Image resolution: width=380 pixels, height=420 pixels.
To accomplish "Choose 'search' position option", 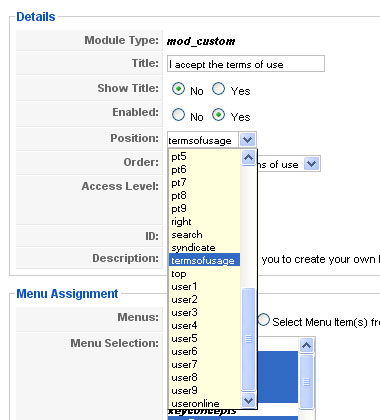I will 204,234.
